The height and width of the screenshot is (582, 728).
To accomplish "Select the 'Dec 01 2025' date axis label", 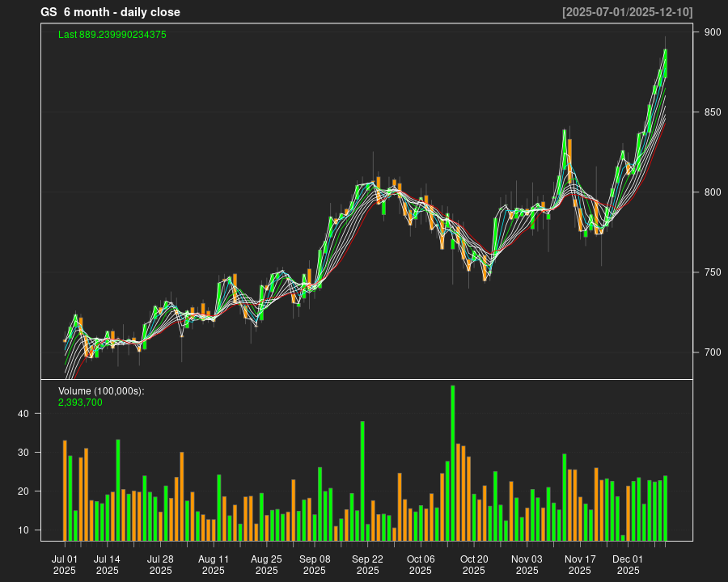I will [628, 564].
